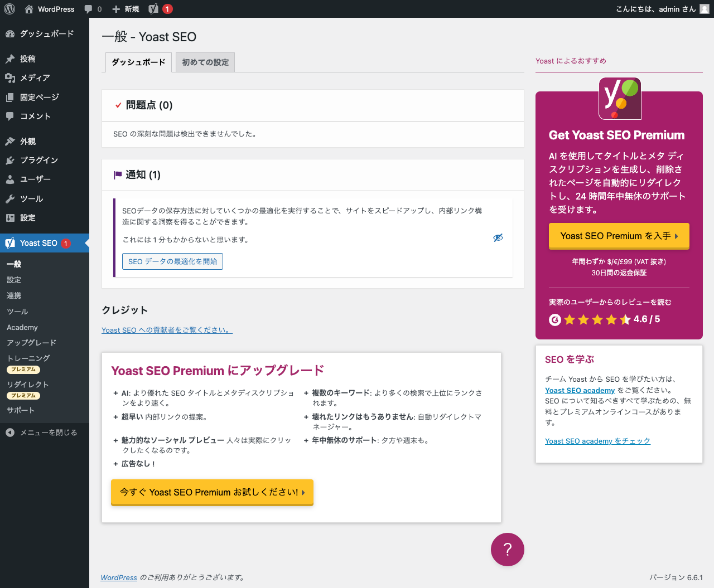Click Yoast SEO Premium を入手 button
714x588 pixels.
pyautogui.click(x=619, y=236)
